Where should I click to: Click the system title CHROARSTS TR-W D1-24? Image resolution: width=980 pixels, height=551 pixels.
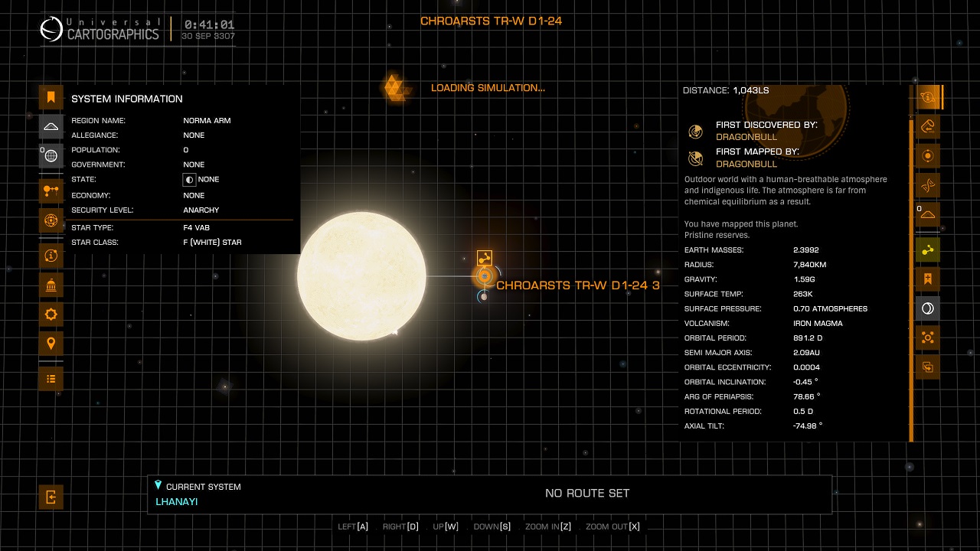pos(491,21)
